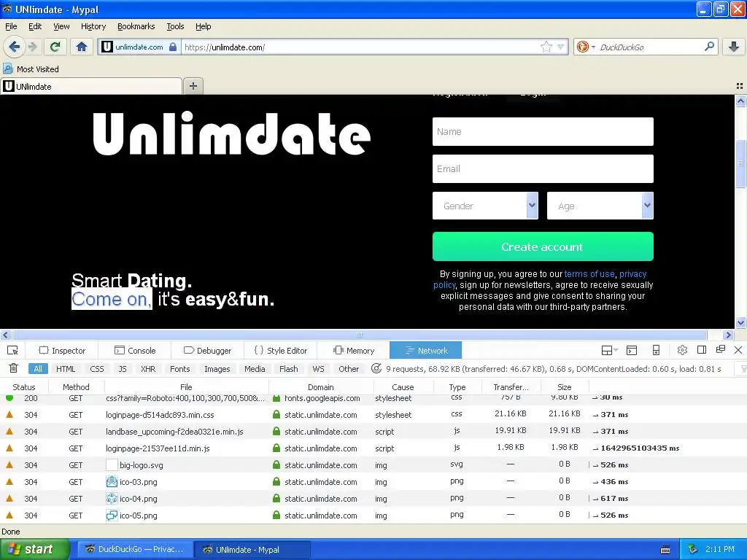Filter network requests by JS
747x560 pixels.
[x=123, y=368]
